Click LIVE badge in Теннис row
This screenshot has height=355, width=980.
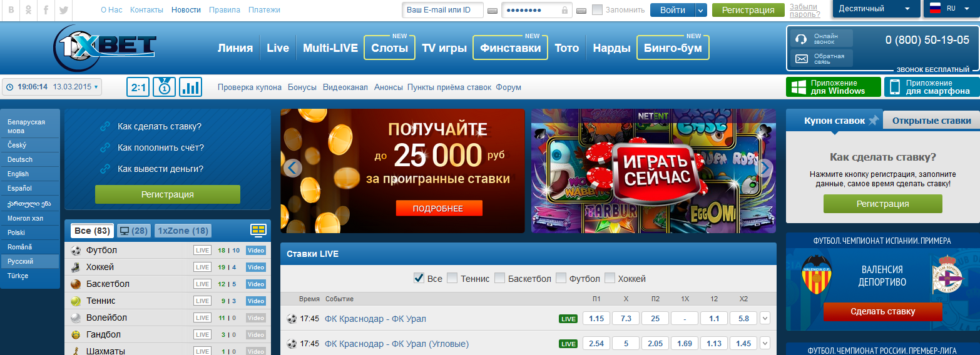click(x=202, y=301)
